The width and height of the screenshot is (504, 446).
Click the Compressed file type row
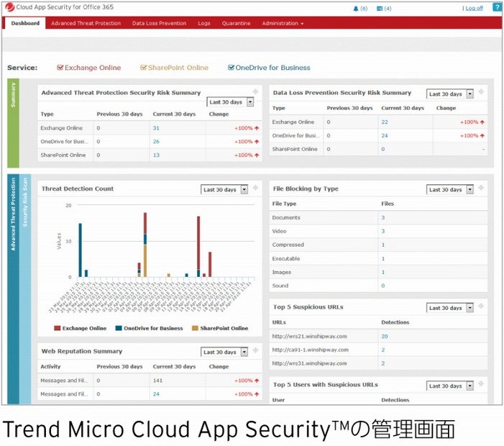click(378, 245)
